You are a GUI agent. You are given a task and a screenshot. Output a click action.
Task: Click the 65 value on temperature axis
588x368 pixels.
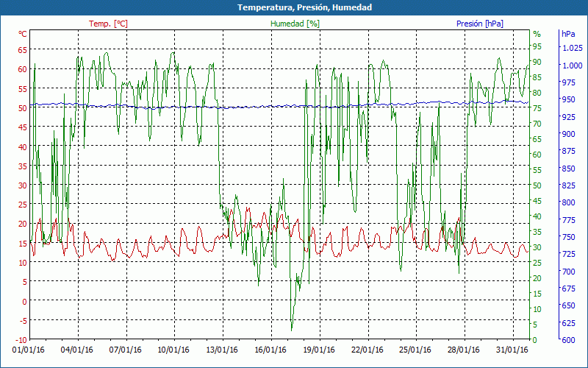[23, 49]
